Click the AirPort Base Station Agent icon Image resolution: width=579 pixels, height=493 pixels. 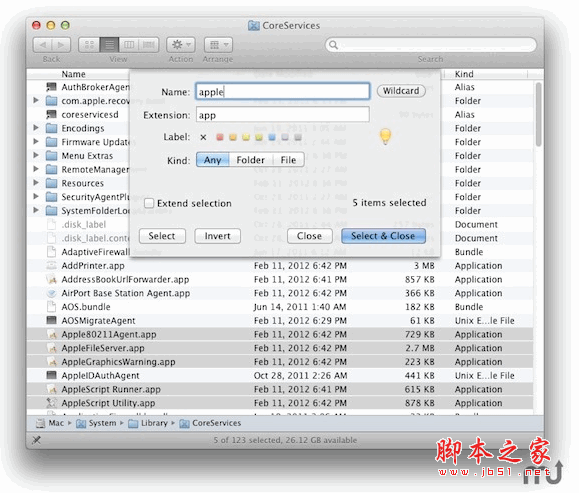pyautogui.click(x=51, y=293)
